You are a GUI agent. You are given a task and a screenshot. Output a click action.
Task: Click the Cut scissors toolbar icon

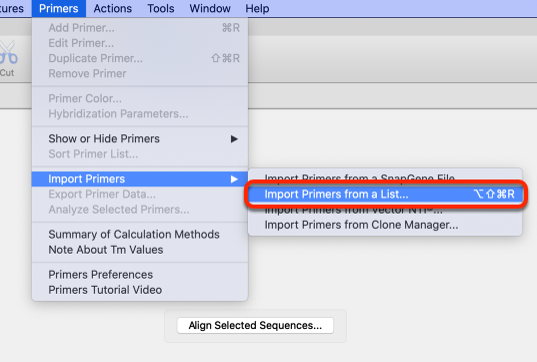(x=8, y=52)
